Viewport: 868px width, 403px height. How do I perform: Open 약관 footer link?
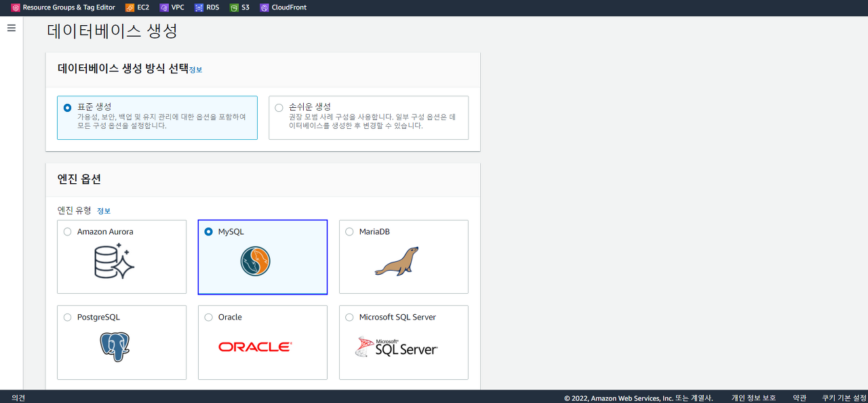pos(800,398)
